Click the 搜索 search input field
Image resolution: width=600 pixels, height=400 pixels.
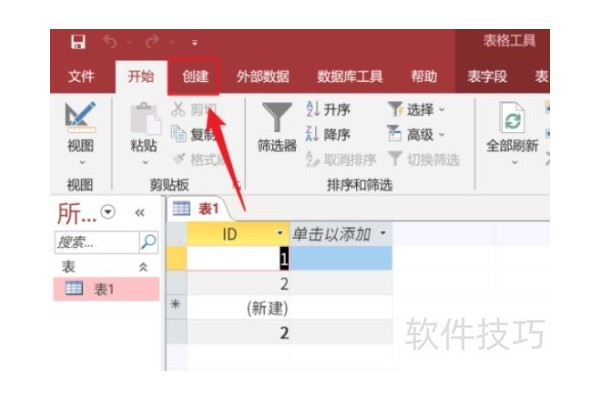pos(97,242)
